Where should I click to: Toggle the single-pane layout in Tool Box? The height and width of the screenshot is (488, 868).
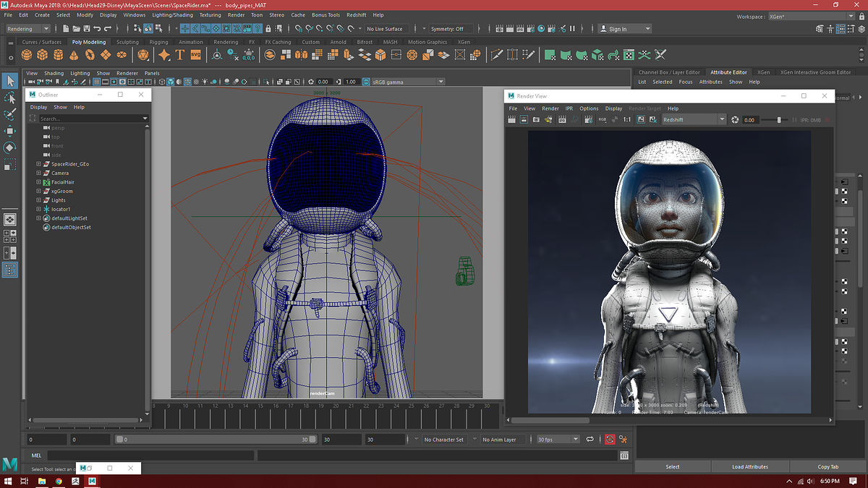(x=10, y=219)
